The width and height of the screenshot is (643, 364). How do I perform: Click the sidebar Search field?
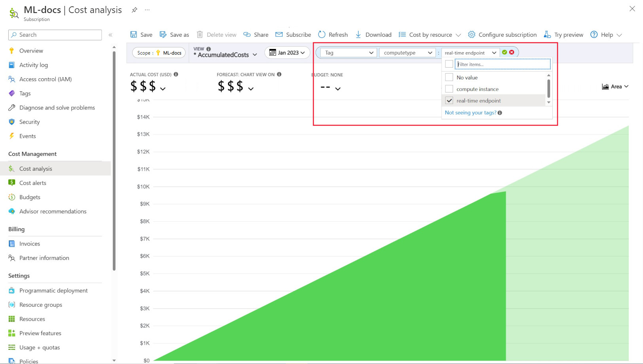click(55, 35)
